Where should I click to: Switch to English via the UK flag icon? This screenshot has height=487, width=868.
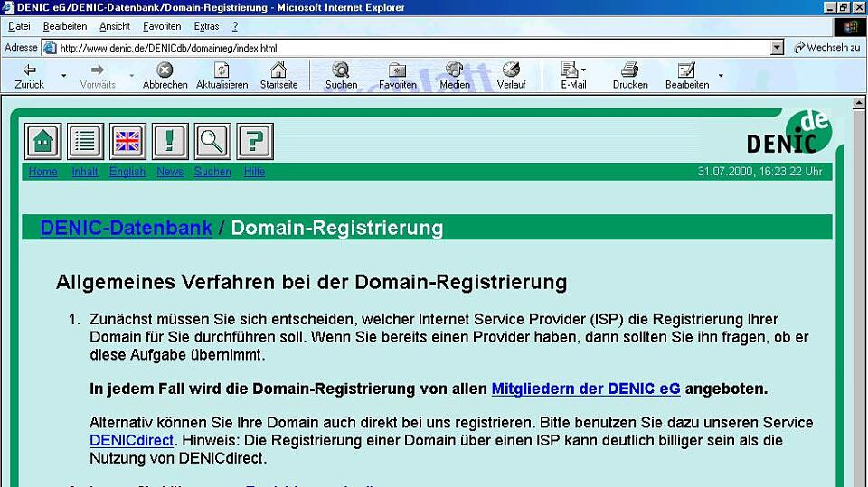[x=127, y=142]
